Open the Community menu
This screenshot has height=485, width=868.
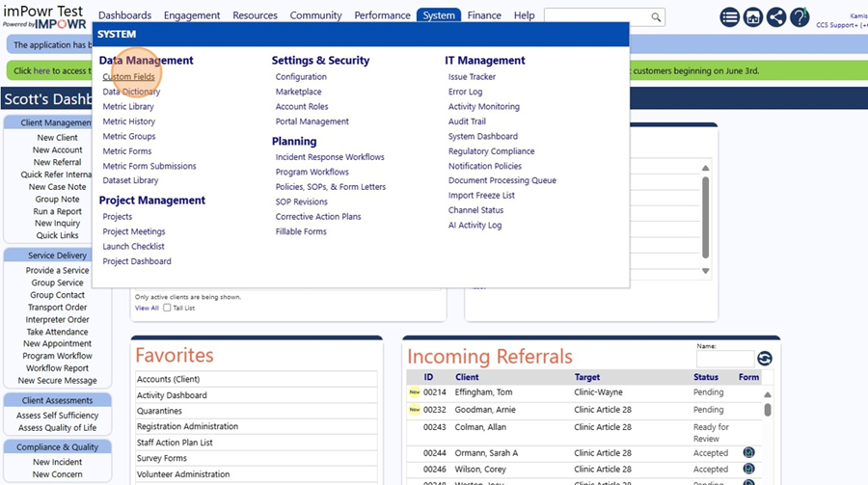point(316,15)
